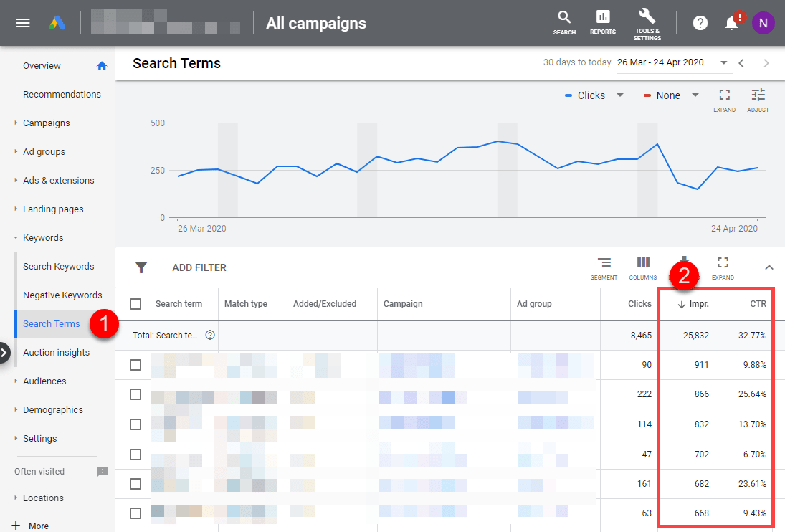Check the row with 668 impressions
785x532 pixels.
(135, 513)
